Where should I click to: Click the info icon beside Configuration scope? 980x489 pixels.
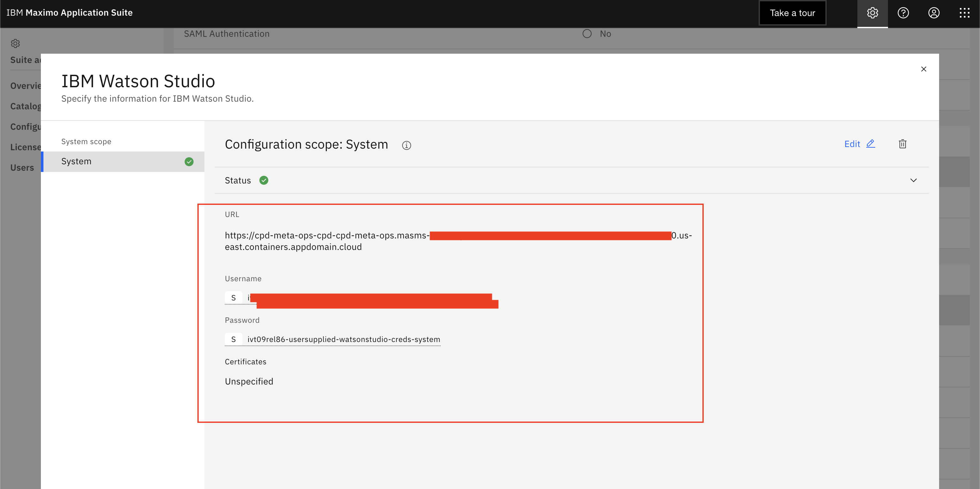click(x=406, y=145)
